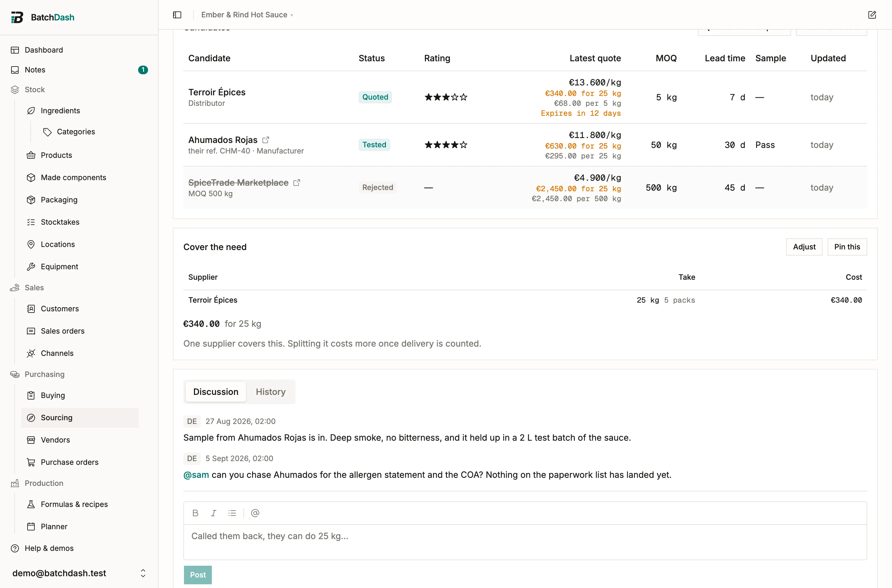Click the Planner calendar icon
The width and height of the screenshot is (892, 588).
tap(31, 526)
